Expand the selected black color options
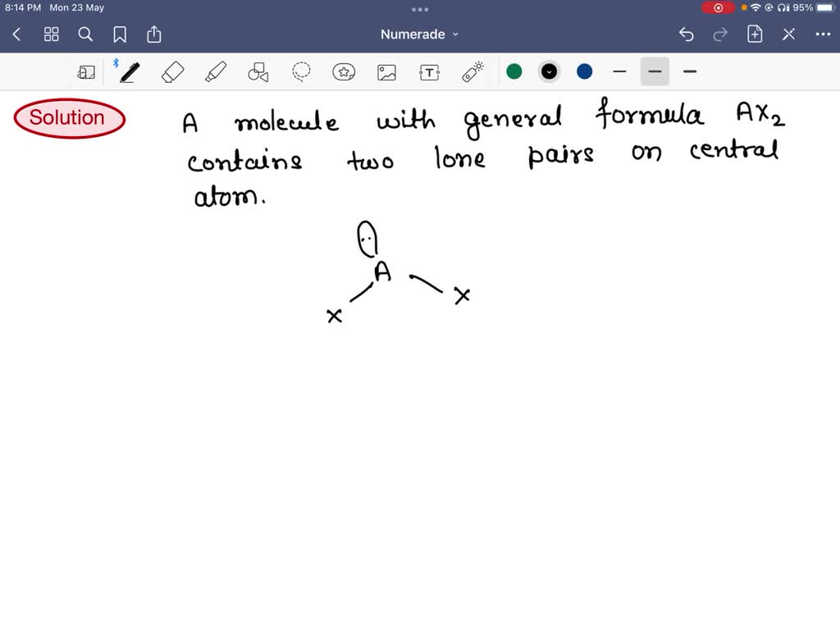Screen dimensions: 840x630 click(x=549, y=71)
